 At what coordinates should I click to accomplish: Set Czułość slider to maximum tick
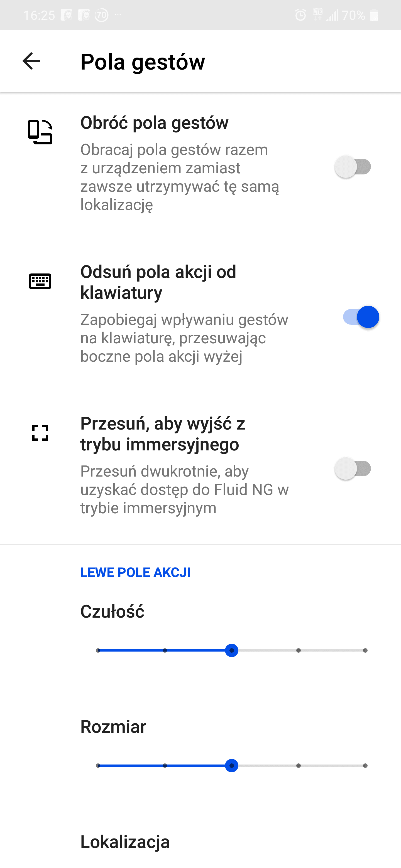[365, 650]
